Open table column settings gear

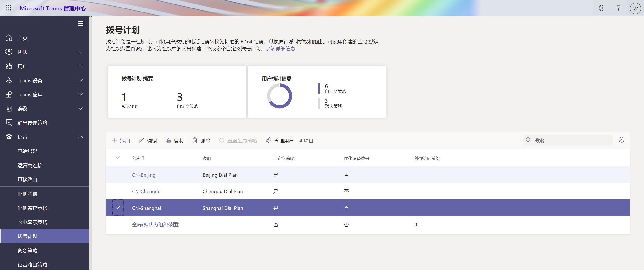pyautogui.click(x=621, y=140)
